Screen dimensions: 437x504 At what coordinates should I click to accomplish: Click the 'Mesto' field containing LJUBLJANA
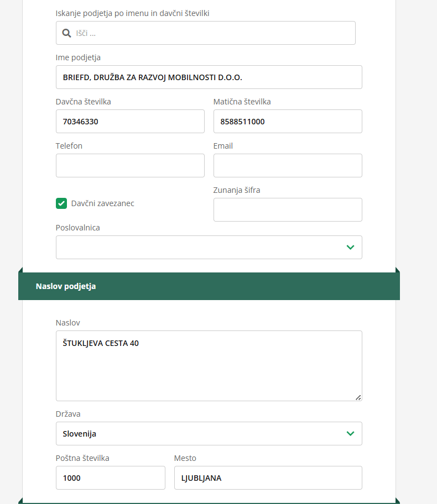(268, 478)
